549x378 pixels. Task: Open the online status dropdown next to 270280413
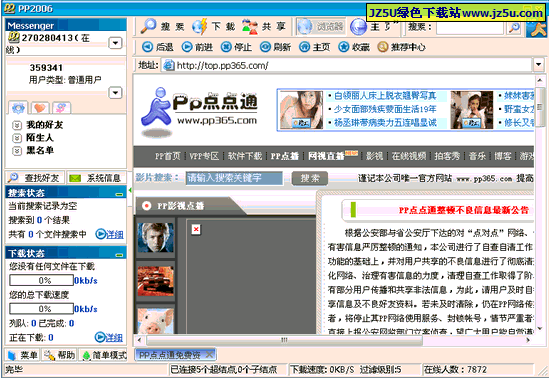point(115,43)
